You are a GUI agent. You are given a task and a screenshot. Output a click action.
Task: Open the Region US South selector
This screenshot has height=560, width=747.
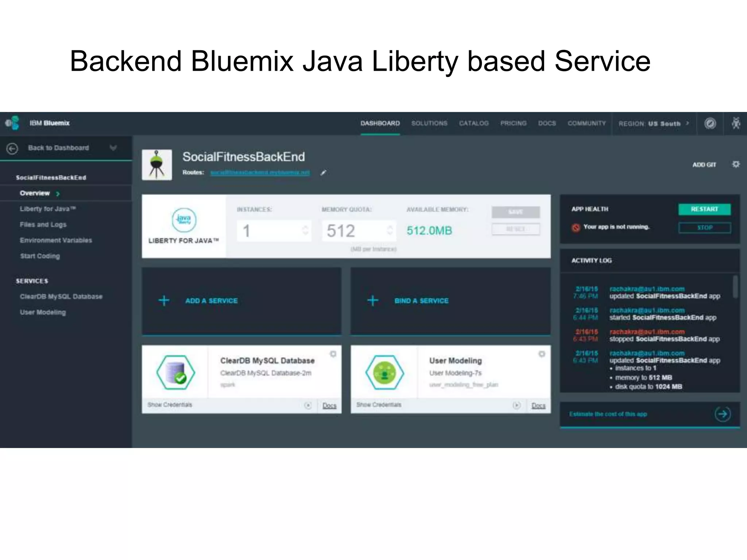[x=653, y=124]
